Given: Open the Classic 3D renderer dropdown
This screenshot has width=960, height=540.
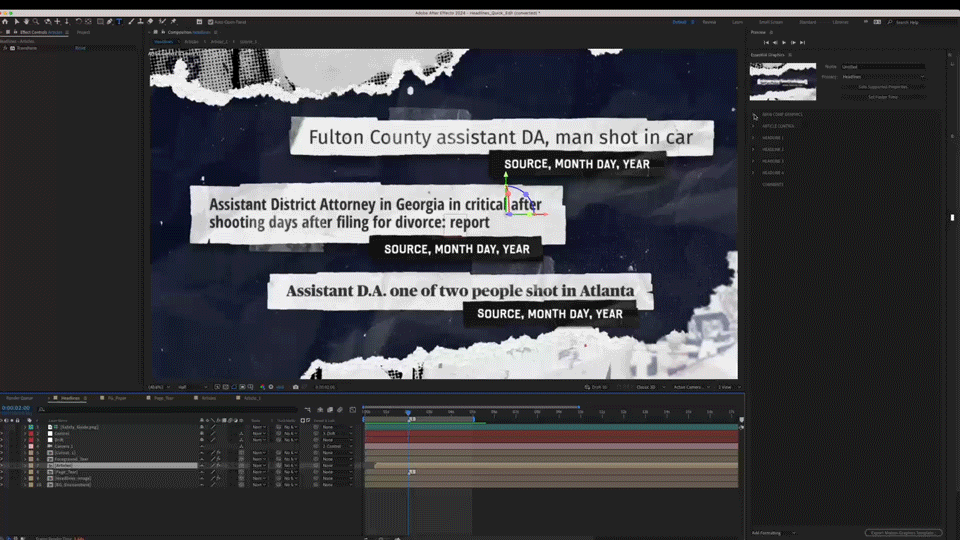Looking at the screenshot, I should 650,387.
